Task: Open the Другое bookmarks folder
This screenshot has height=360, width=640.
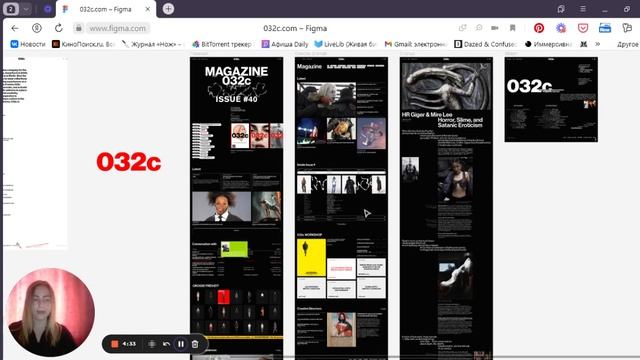Action: point(627,44)
